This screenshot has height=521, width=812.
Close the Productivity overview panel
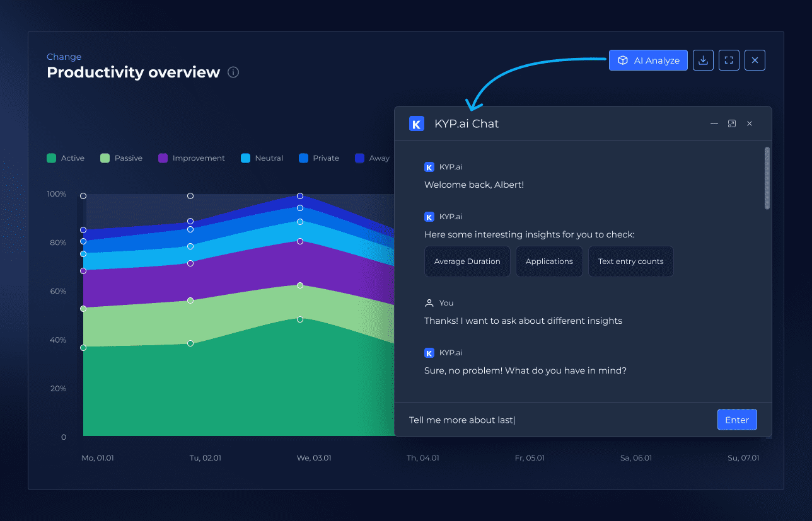pos(755,60)
